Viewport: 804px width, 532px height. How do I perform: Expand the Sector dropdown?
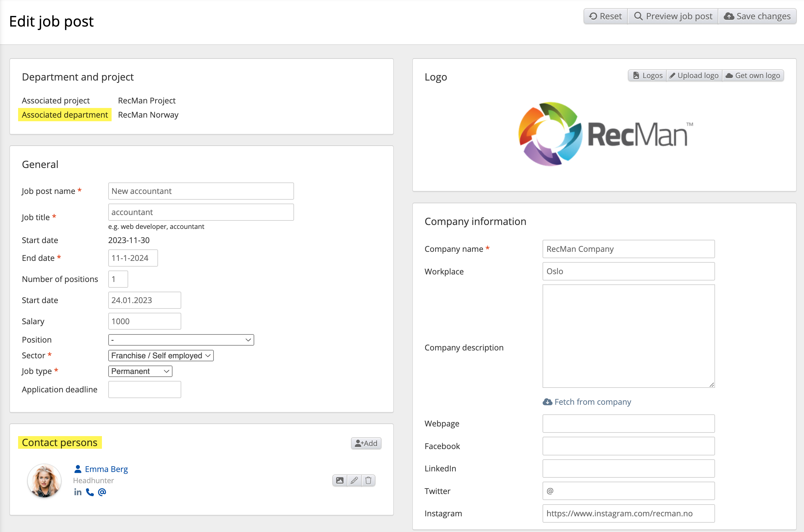[x=161, y=356]
